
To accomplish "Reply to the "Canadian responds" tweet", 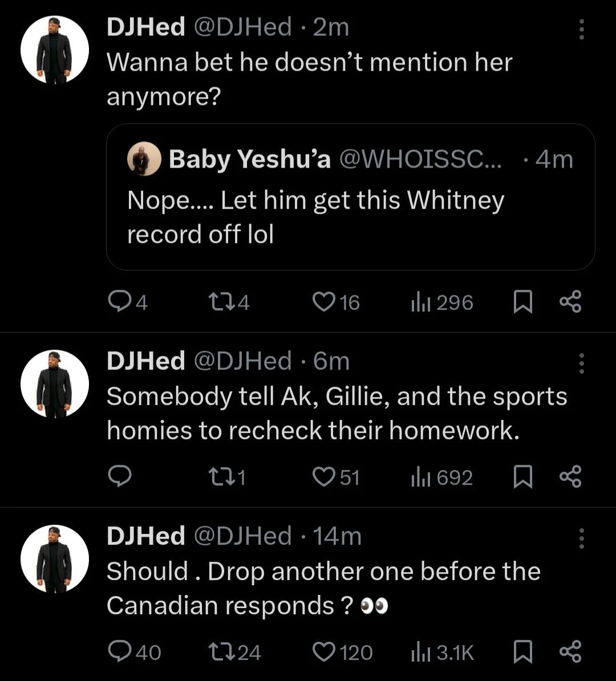I will 120,652.
